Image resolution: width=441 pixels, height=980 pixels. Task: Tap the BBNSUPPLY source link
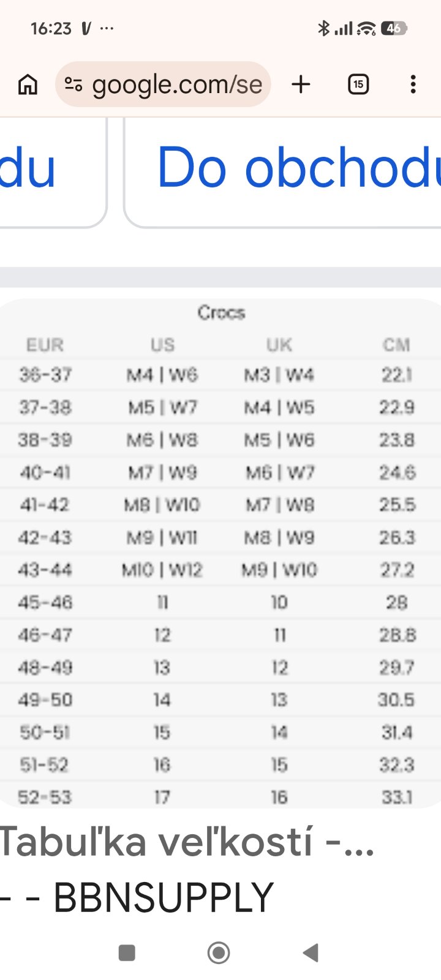(164, 898)
